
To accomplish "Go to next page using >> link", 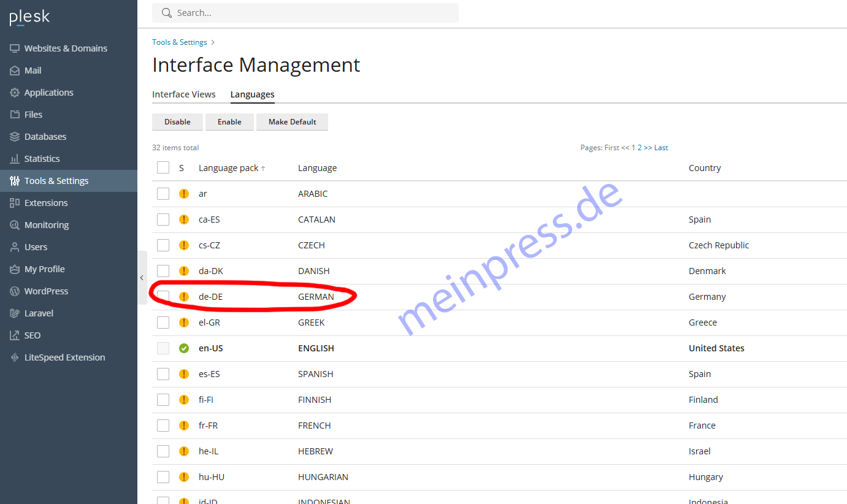I will [x=648, y=148].
